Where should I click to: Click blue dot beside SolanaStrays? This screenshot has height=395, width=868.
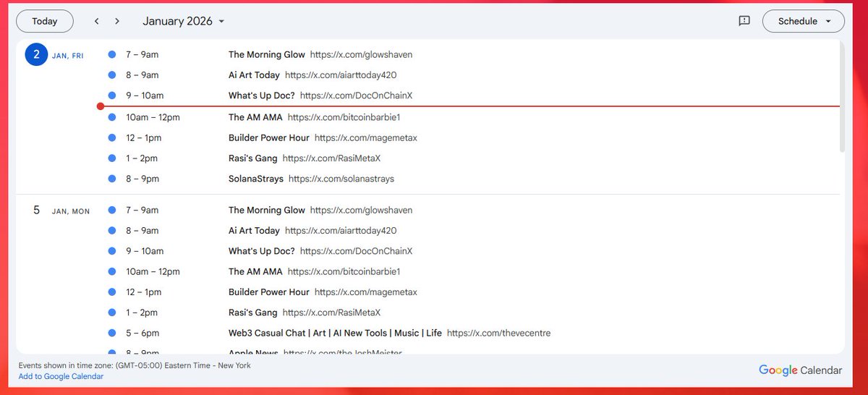(x=111, y=178)
